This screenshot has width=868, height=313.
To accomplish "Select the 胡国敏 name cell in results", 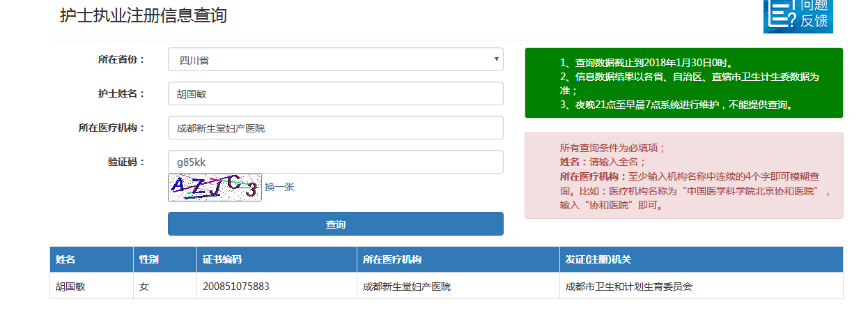I will [x=70, y=287].
